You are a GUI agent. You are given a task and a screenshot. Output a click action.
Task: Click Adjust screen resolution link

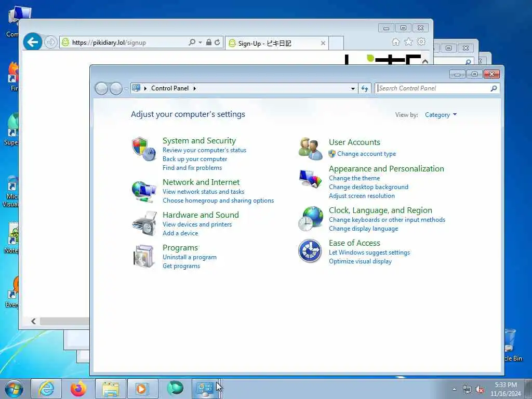click(362, 196)
